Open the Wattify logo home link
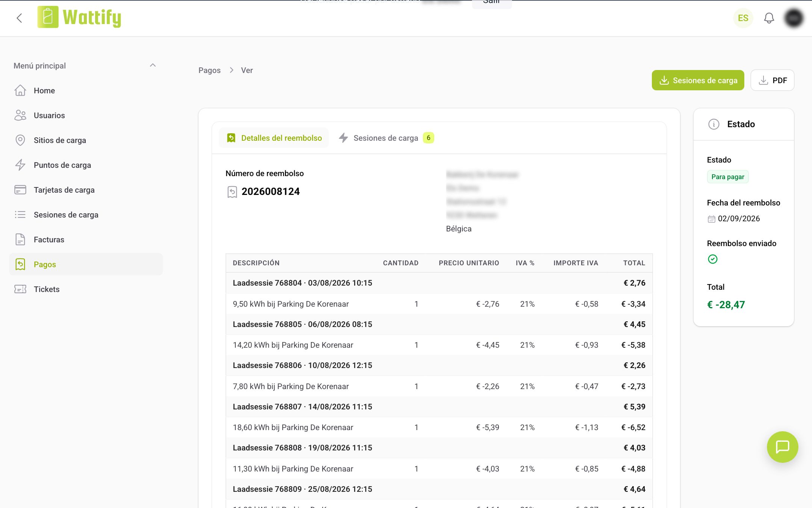 pos(79,17)
